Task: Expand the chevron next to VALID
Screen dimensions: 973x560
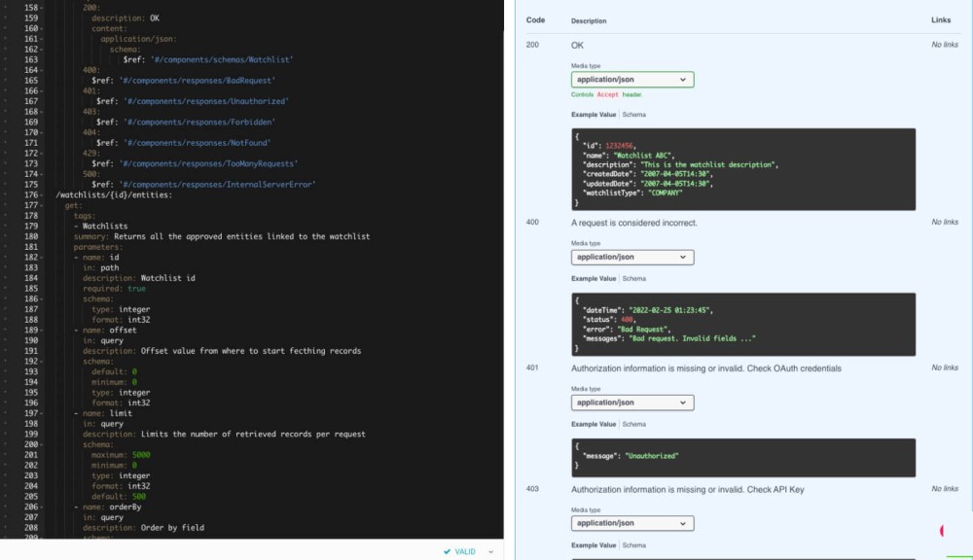Action: click(x=490, y=551)
